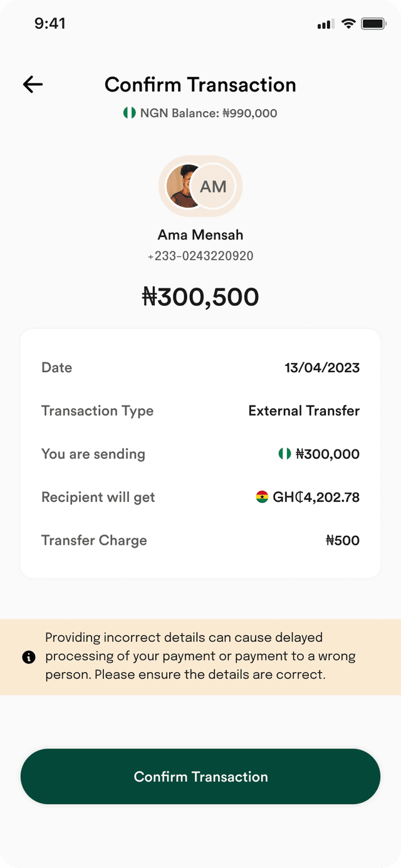Click the Transfer Charge ₦500 value

coord(343,541)
